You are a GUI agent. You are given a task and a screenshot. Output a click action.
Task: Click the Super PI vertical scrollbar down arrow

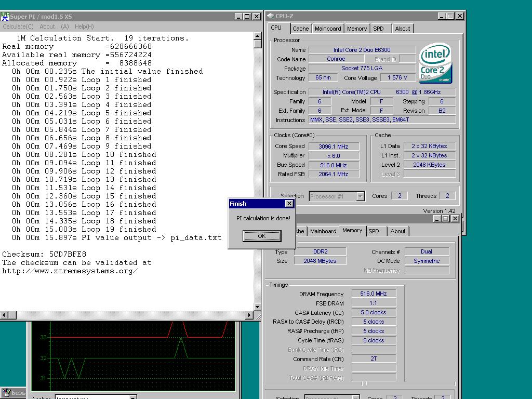coord(257,307)
